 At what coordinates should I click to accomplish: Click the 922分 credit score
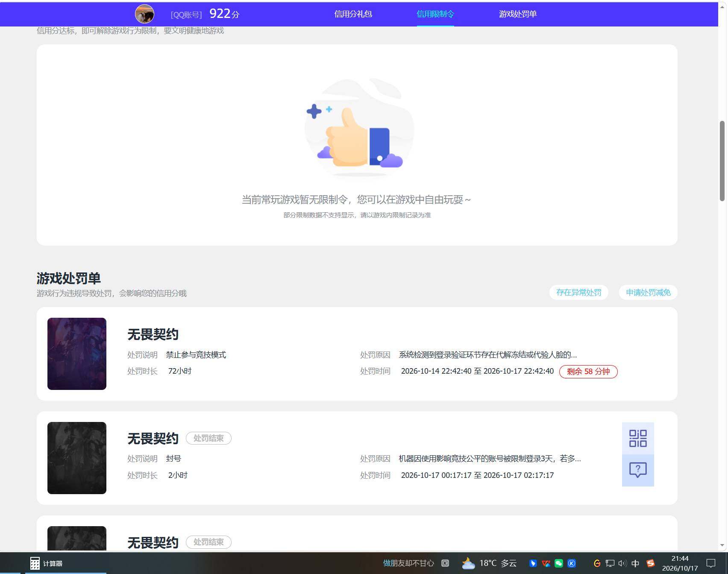(x=224, y=14)
